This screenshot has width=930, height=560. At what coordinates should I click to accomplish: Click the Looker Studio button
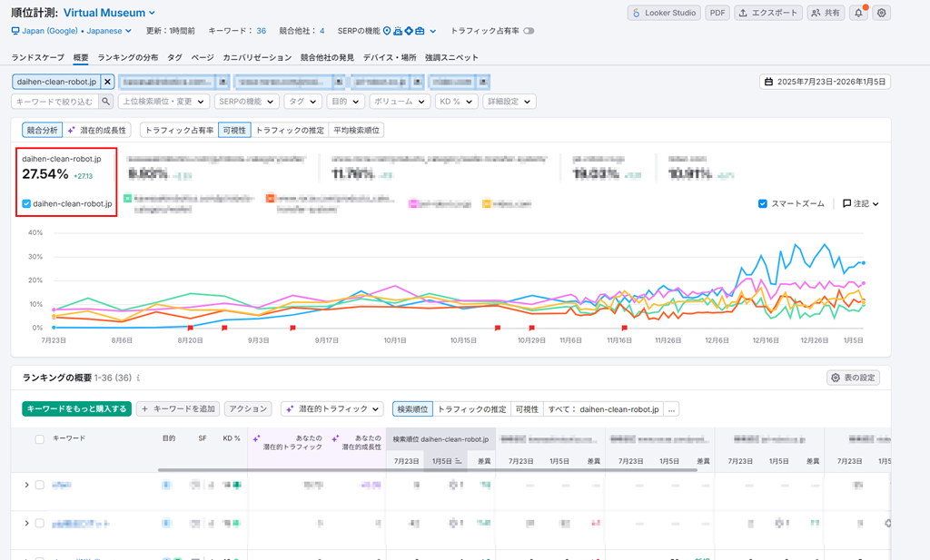click(664, 14)
